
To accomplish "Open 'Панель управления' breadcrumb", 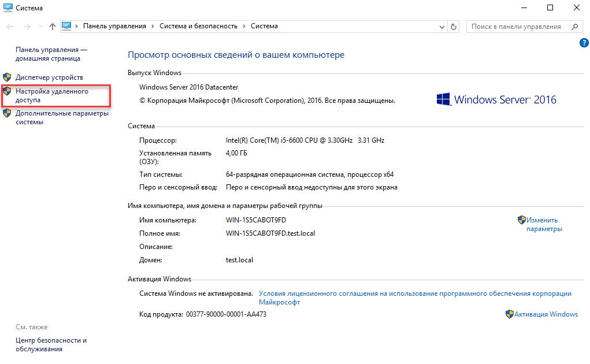I will (x=114, y=26).
